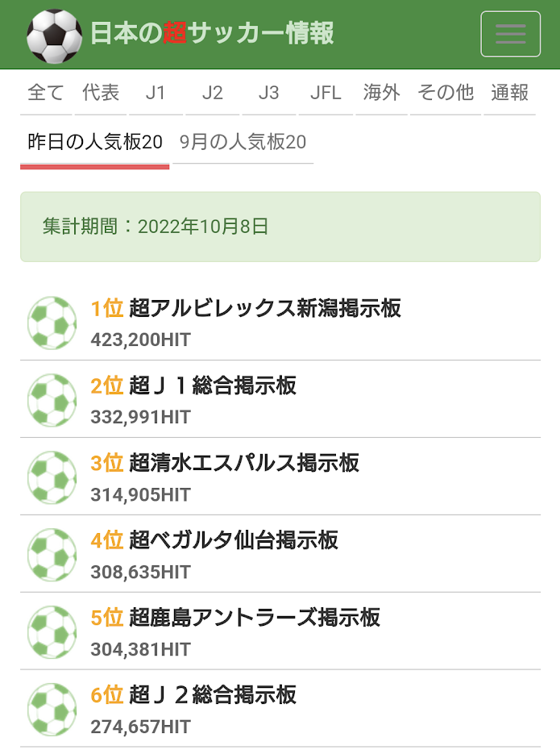Open 超アルビレックス新潟掲示板 link
Viewport: 560px width, 754px height.
click(265, 308)
